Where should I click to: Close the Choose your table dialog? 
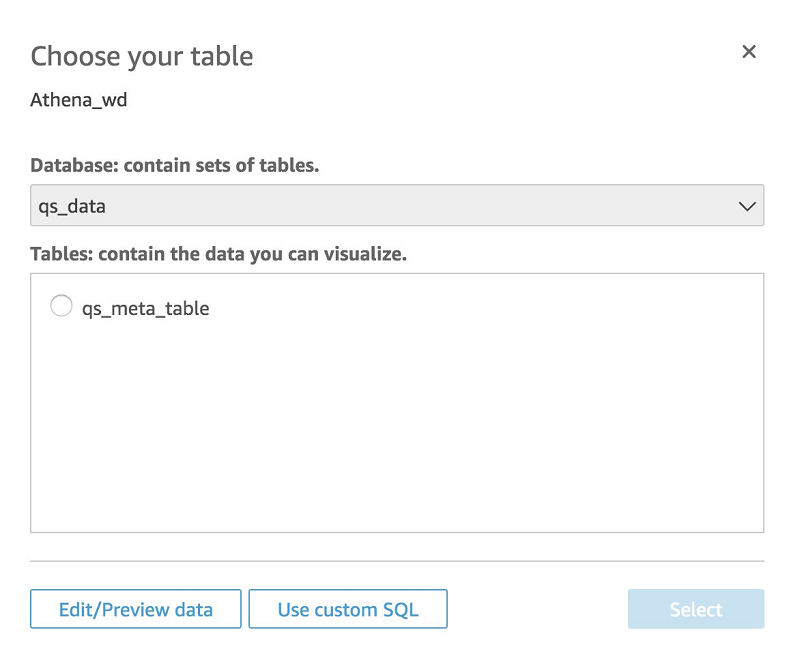point(748,52)
